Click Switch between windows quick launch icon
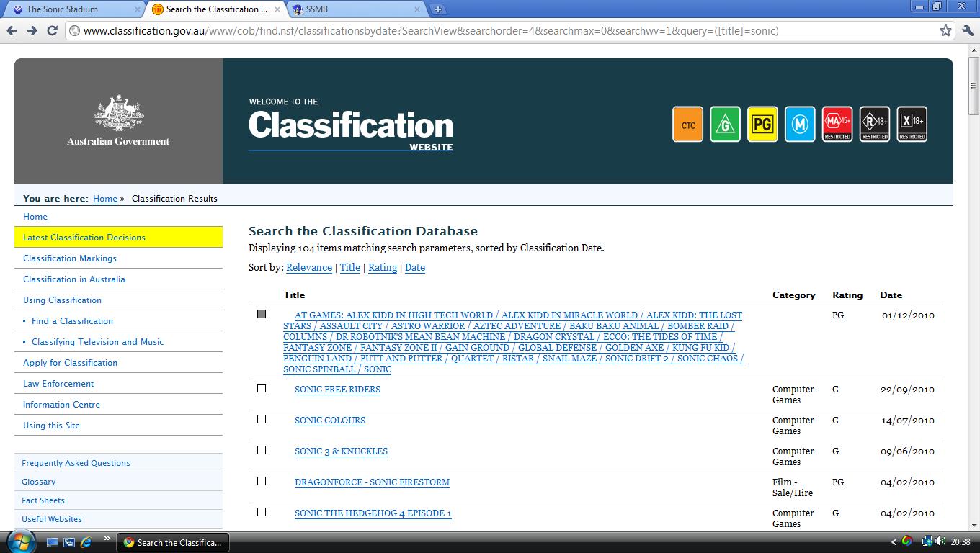Viewport: 980px width, 553px height. (69, 542)
